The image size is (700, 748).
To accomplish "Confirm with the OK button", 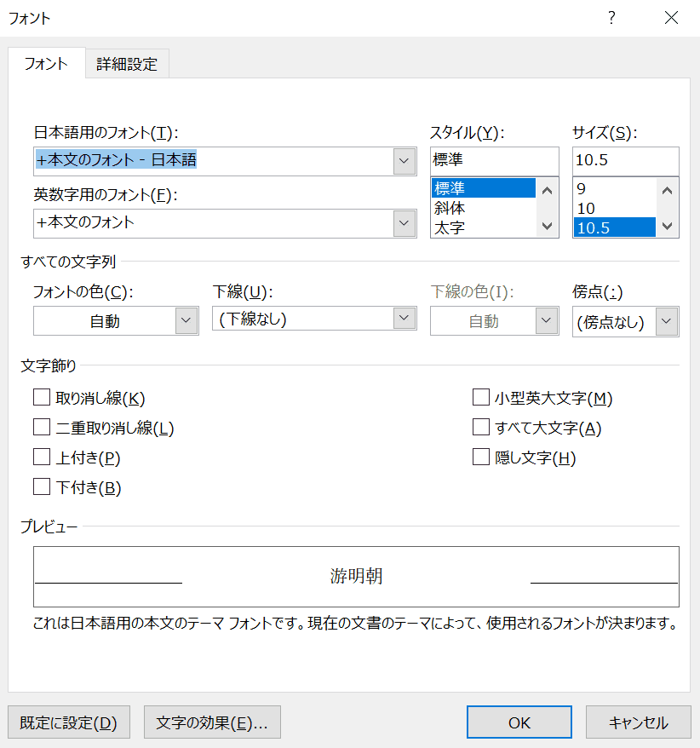I will 519,722.
